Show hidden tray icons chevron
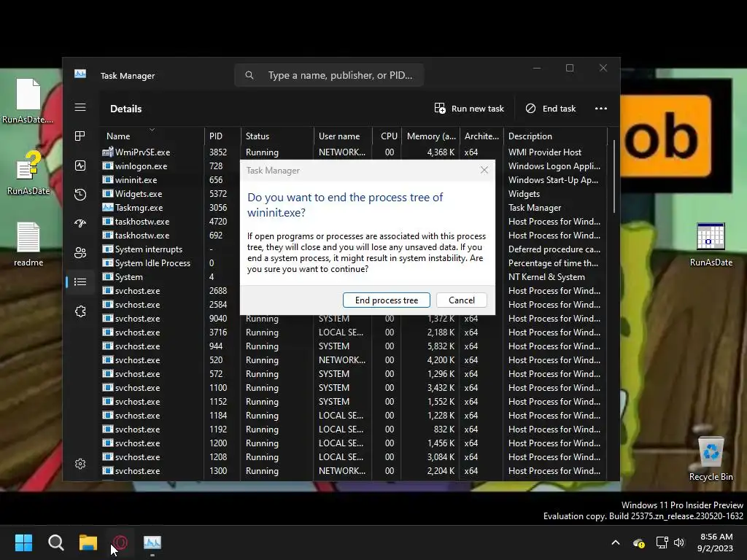This screenshot has height=560, width=747. pyautogui.click(x=616, y=542)
